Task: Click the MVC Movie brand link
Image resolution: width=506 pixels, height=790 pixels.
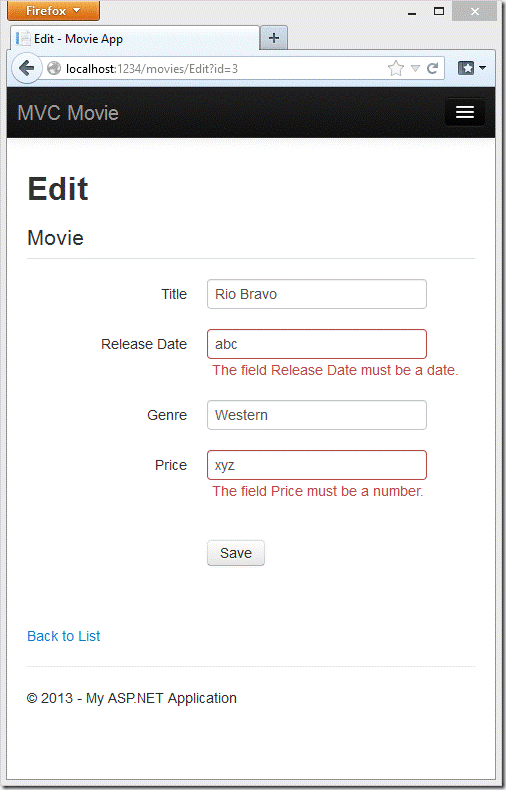Action: [68, 113]
